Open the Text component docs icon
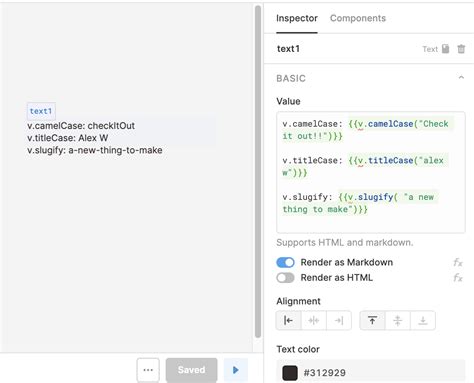This screenshot has width=474, height=383. 445,49
